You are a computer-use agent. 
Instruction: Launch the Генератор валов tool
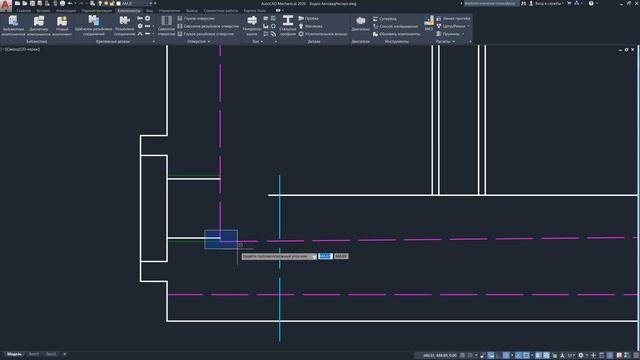pyautogui.click(x=252, y=26)
